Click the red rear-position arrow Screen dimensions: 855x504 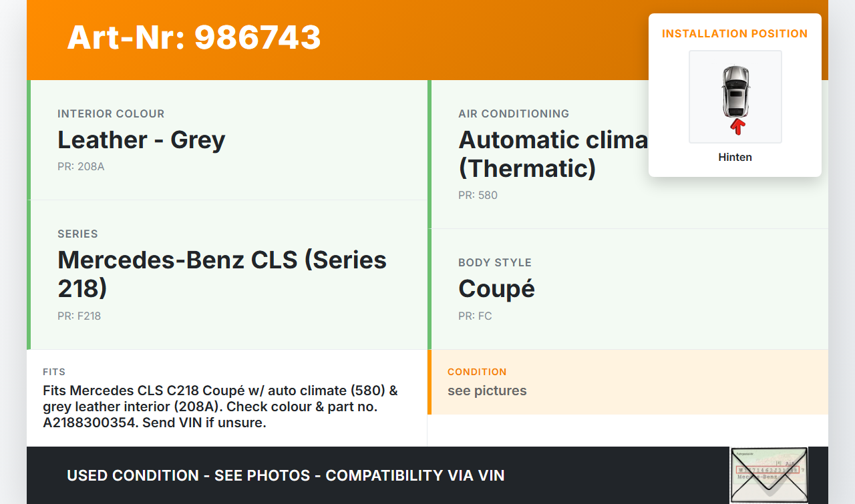pyautogui.click(x=737, y=126)
